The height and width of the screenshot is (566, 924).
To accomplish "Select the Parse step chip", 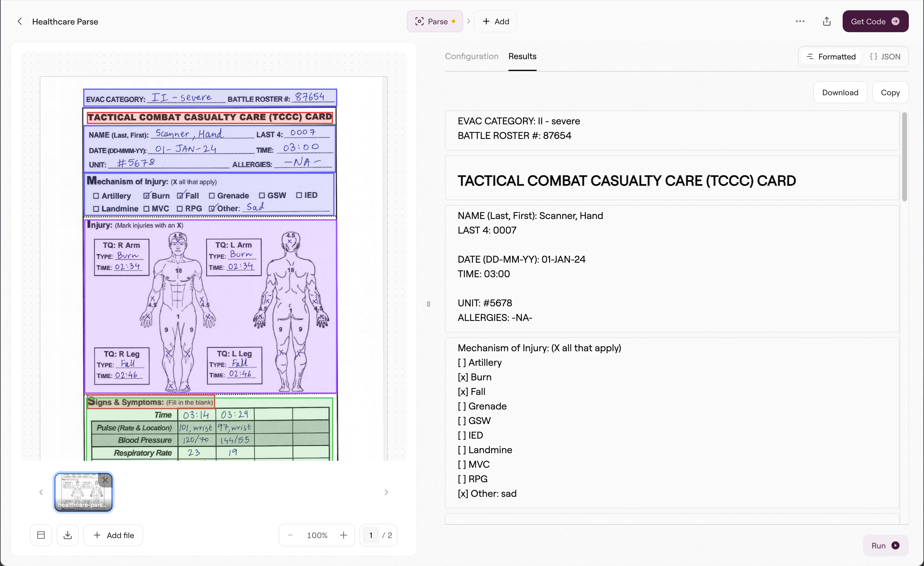I will coord(435,21).
